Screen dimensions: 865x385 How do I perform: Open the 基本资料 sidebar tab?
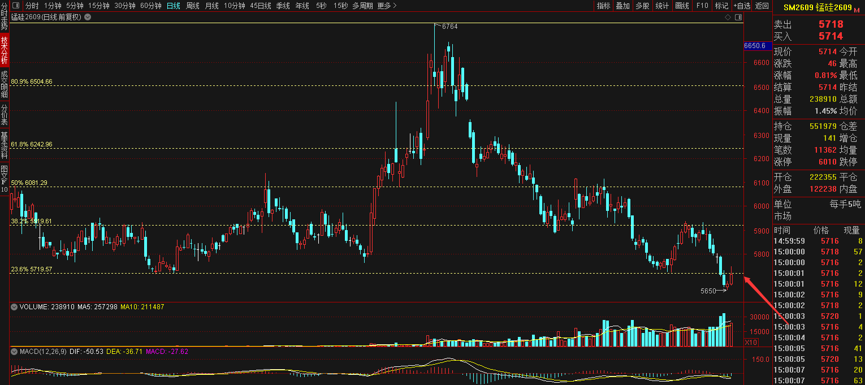(4, 145)
